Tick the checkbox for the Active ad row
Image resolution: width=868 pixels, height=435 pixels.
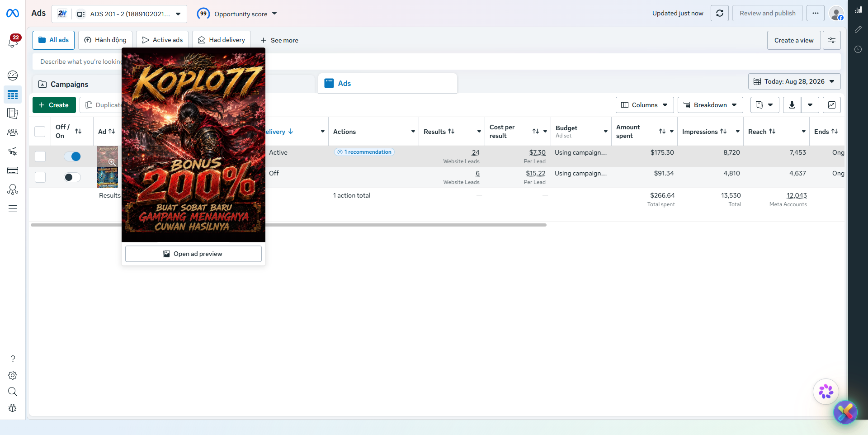[x=40, y=156]
